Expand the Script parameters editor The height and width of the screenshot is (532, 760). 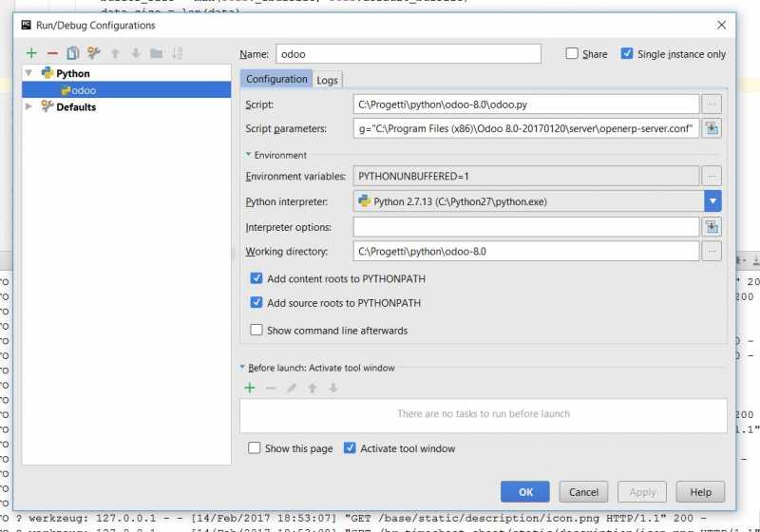pyautogui.click(x=712, y=129)
